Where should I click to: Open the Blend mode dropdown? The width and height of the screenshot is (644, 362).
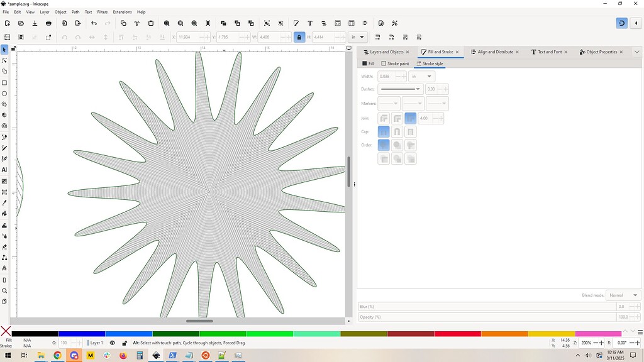click(x=623, y=295)
